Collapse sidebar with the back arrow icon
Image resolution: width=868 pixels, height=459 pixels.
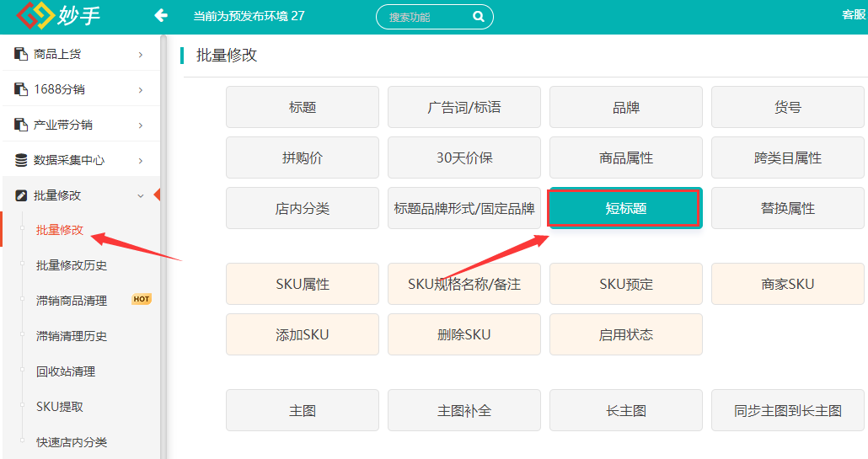(161, 16)
